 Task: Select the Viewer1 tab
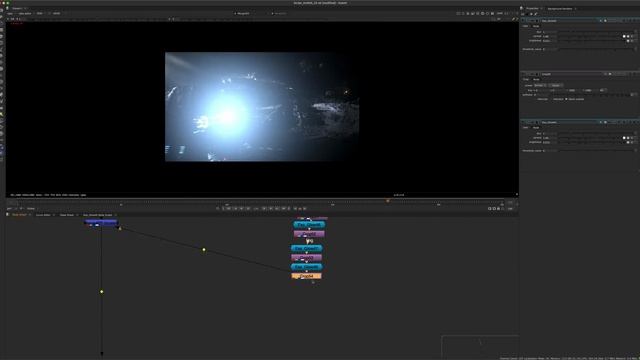point(17,8)
